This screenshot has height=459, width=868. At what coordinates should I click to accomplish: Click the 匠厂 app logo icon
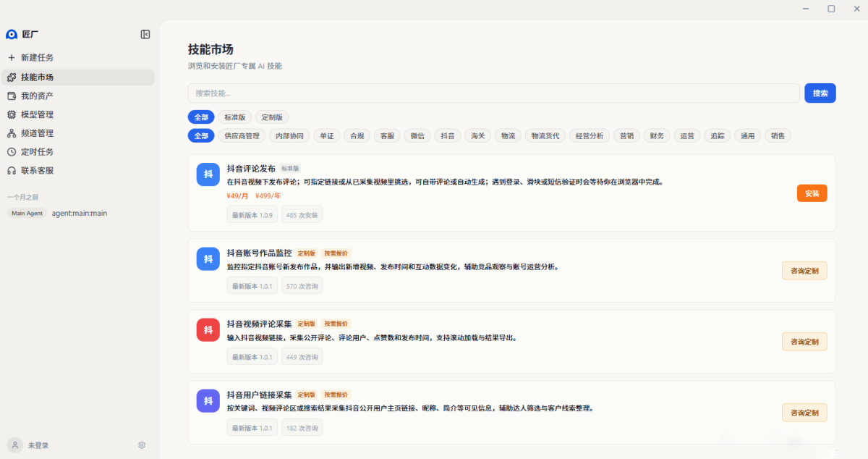[12, 34]
